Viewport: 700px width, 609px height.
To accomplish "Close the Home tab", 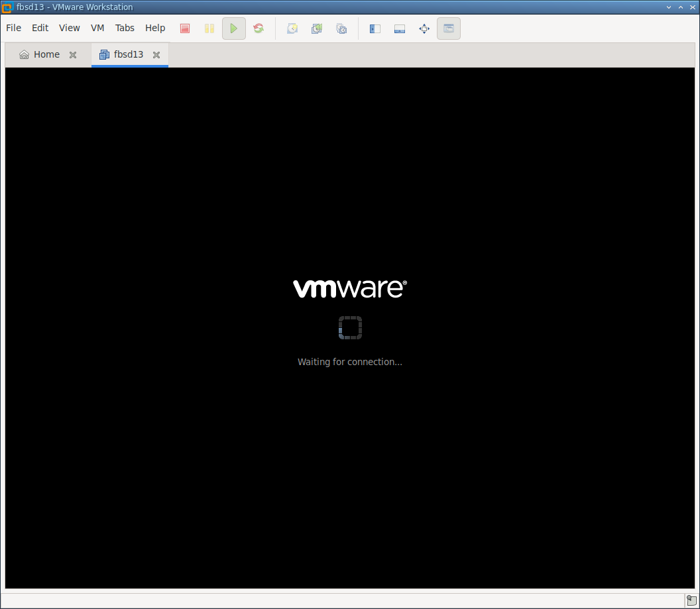I will pyautogui.click(x=73, y=55).
